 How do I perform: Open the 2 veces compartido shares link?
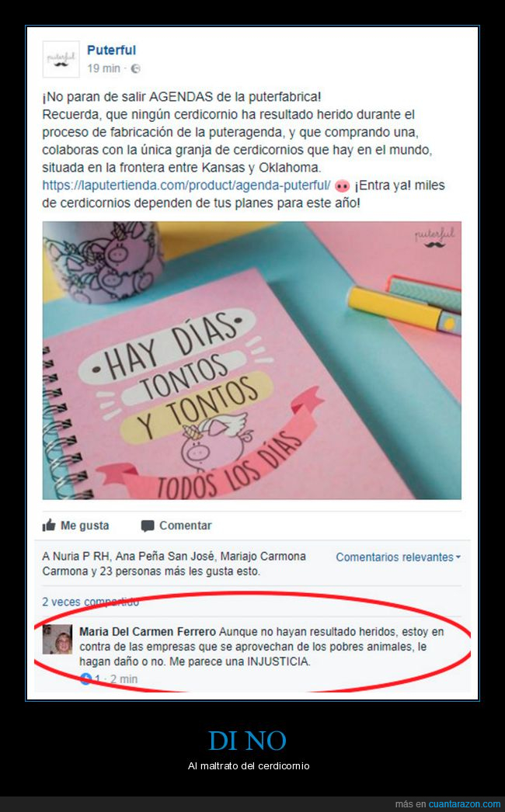[x=90, y=602]
